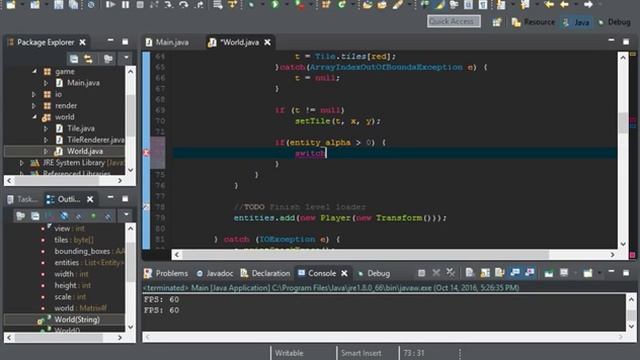Click the forward navigation arrow icon

tap(588, 4)
